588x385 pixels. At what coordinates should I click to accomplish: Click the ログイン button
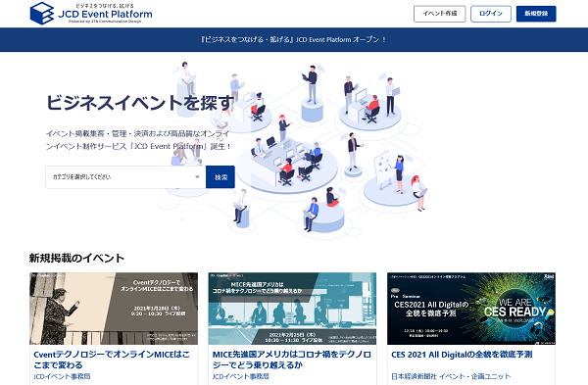tap(491, 14)
